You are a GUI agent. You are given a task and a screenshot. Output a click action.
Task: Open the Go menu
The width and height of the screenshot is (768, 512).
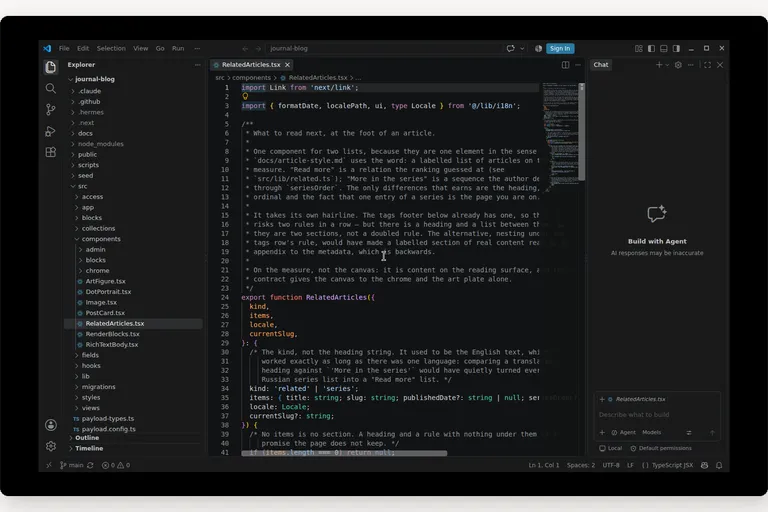160,49
